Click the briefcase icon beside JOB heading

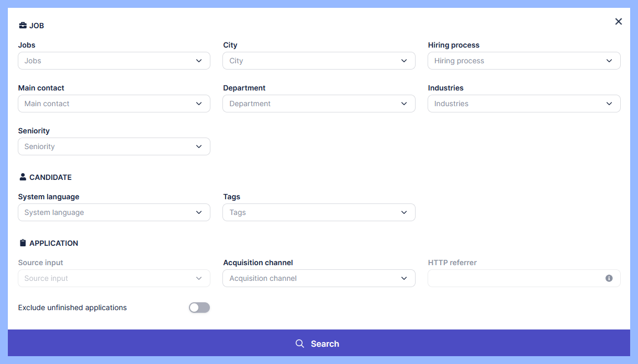point(23,26)
